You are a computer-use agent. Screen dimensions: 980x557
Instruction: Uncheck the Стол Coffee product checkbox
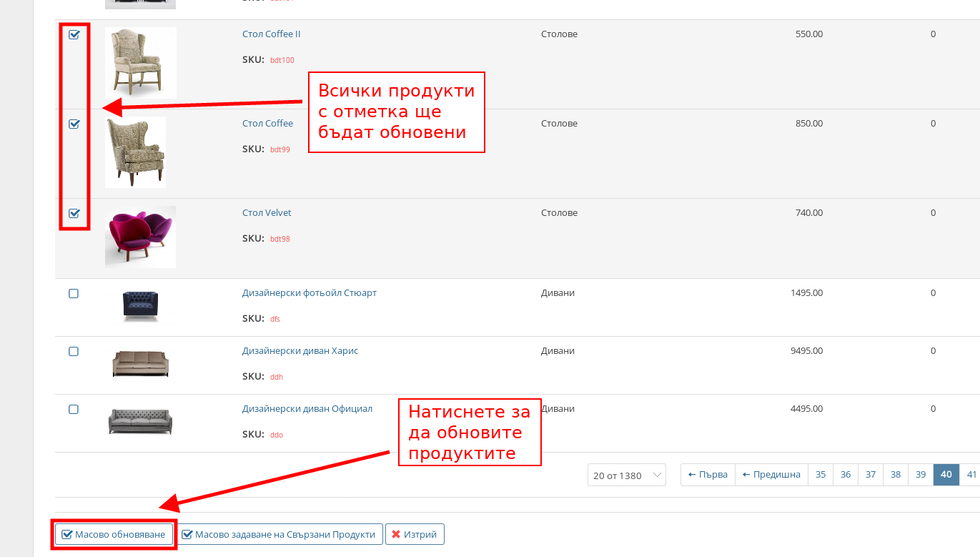point(74,124)
